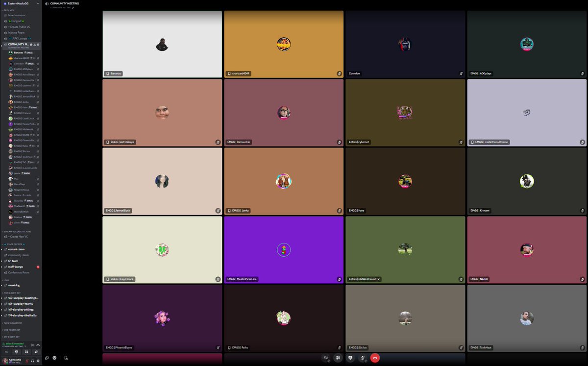Open text chat for the COMMUNITY M channel
Viewport: 588px width, 366px height.
click(31, 45)
